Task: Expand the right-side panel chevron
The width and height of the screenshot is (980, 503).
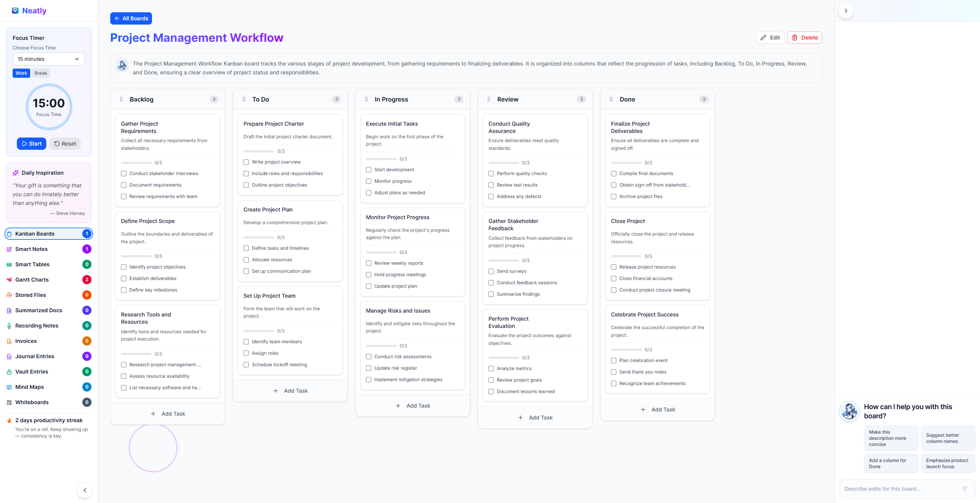Action: pos(846,10)
